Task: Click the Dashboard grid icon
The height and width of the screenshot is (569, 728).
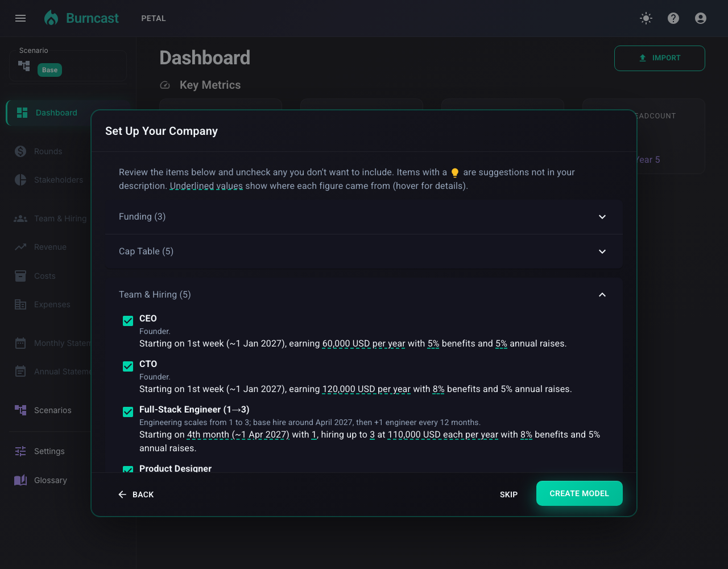Action: pyautogui.click(x=22, y=113)
